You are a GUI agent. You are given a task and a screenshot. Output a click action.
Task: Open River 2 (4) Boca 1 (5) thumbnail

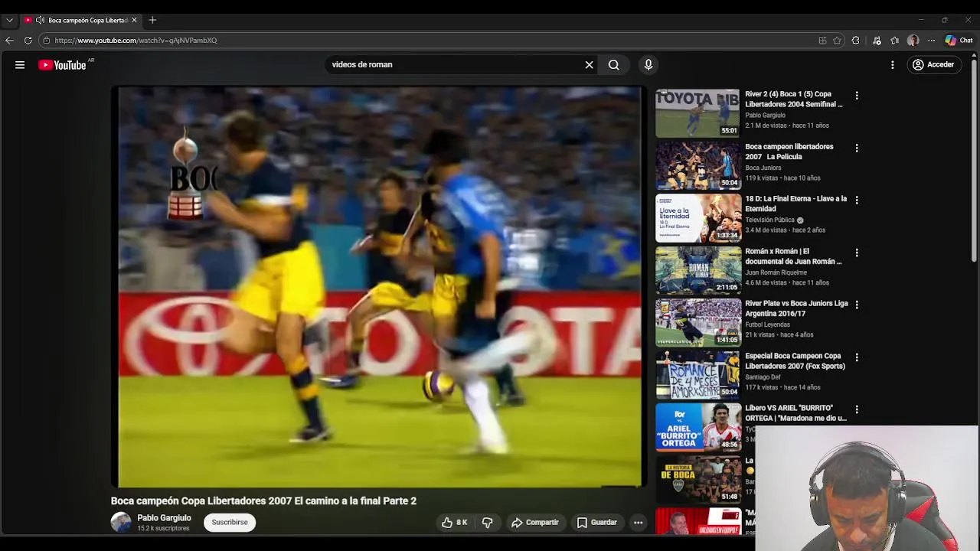697,113
